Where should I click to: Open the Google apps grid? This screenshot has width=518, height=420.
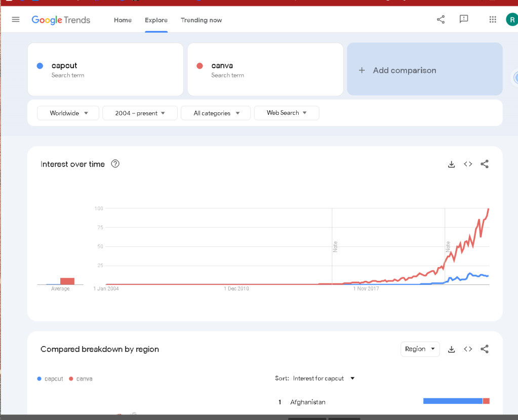tap(493, 19)
